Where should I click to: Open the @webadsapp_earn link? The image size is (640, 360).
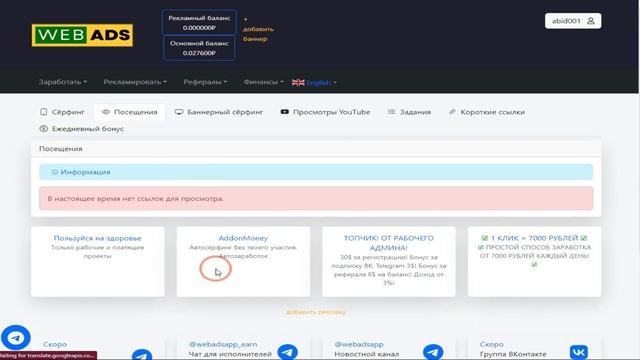[x=223, y=344]
